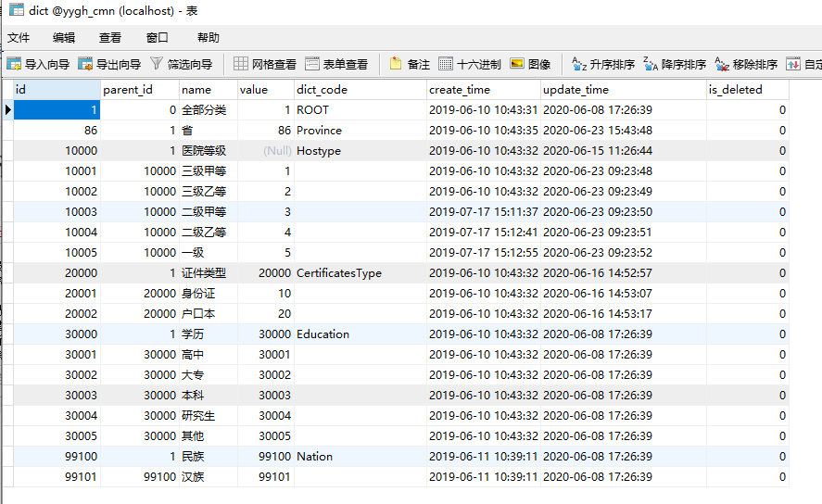This screenshot has width=822, height=504.
Task: Select the name cell 汉族
Action: coord(209,478)
